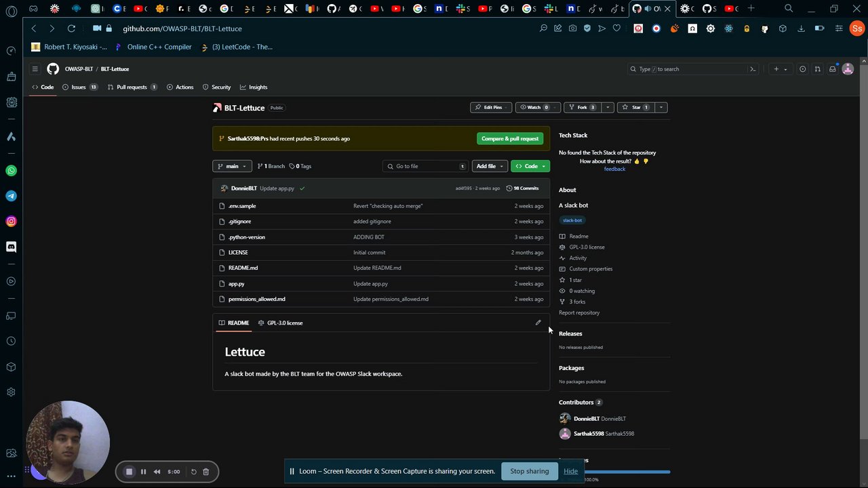
Task: Open the GitHub create new plus dropdown
Action: point(780,69)
